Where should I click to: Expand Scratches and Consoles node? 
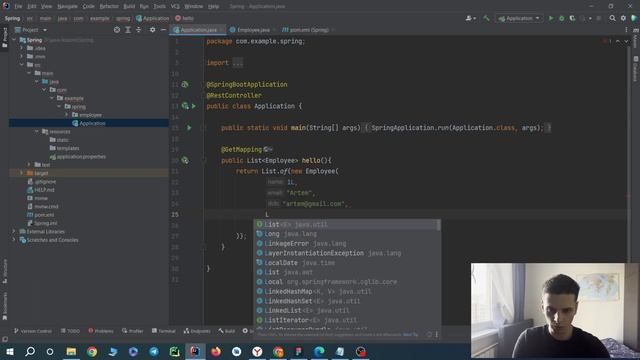tap(14, 240)
